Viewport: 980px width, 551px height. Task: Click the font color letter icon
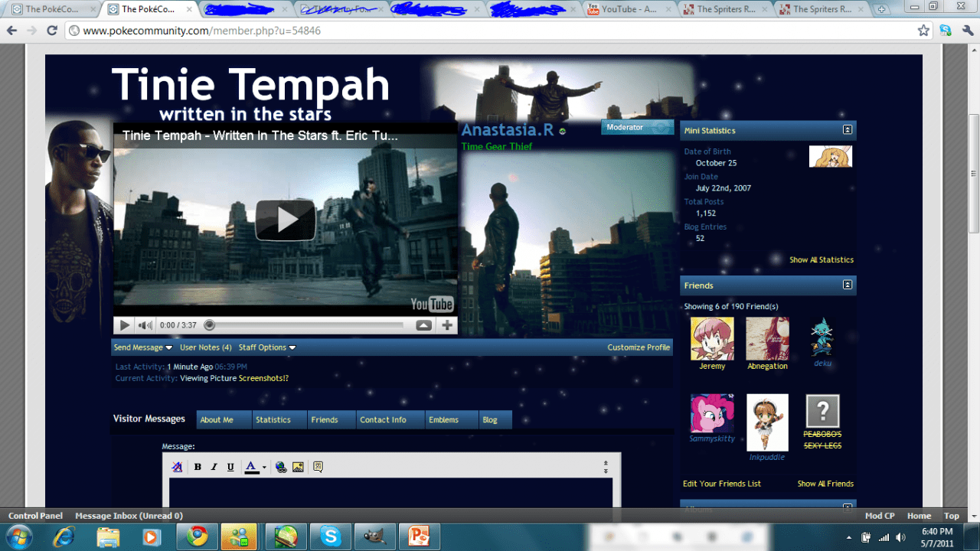coord(251,467)
